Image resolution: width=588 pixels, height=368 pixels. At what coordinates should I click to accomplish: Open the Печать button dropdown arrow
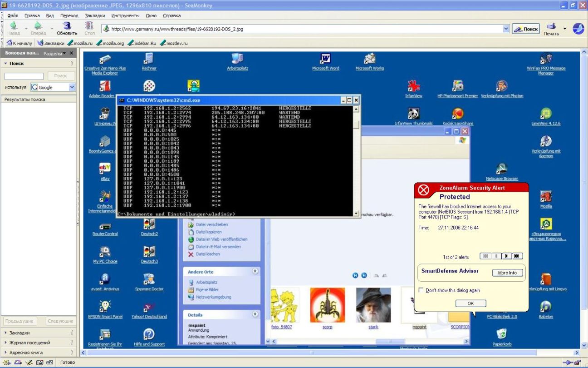pyautogui.click(x=565, y=29)
